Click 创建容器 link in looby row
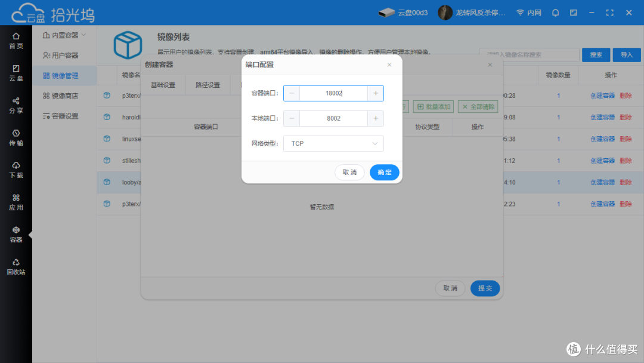This screenshot has width=644, height=363. coord(602,182)
